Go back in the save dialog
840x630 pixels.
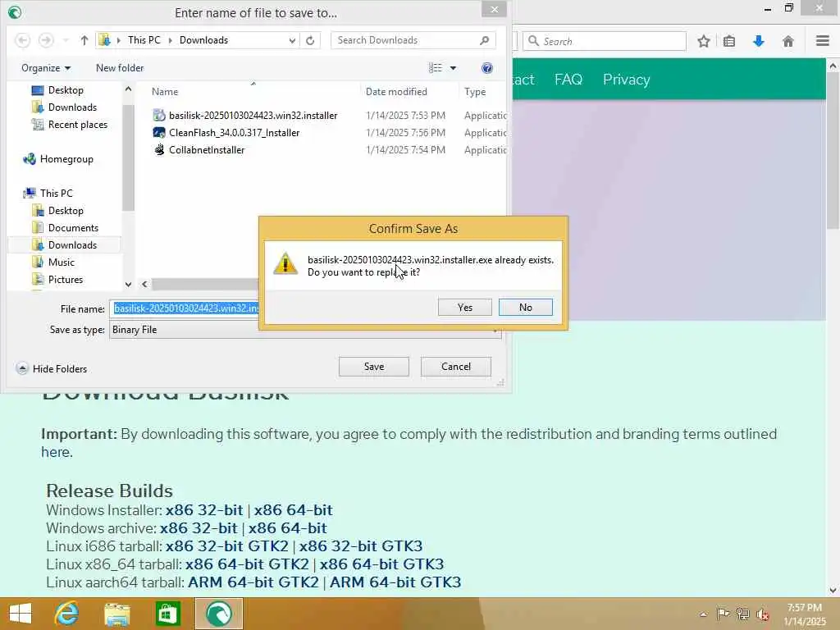pyautogui.click(x=22, y=40)
